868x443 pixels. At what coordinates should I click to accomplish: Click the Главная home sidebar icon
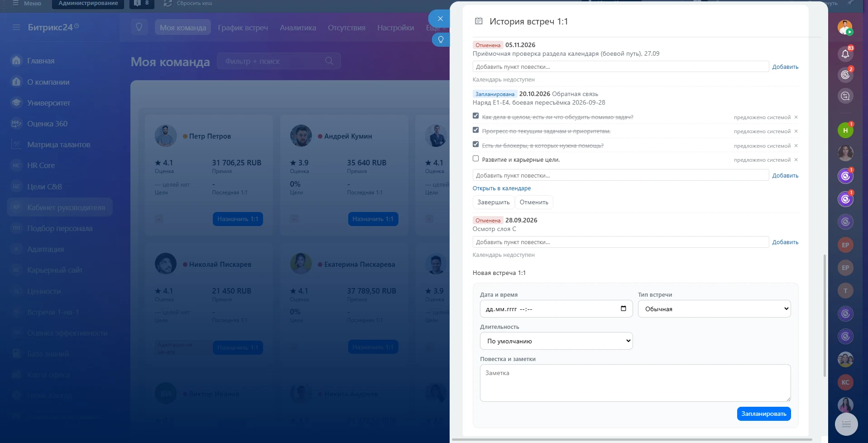(16, 61)
